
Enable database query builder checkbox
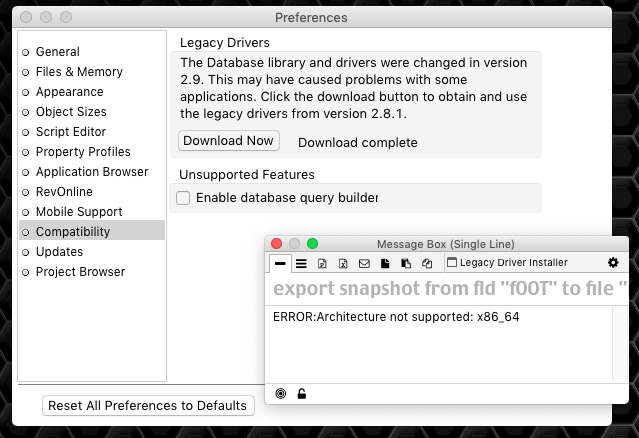[x=183, y=198]
